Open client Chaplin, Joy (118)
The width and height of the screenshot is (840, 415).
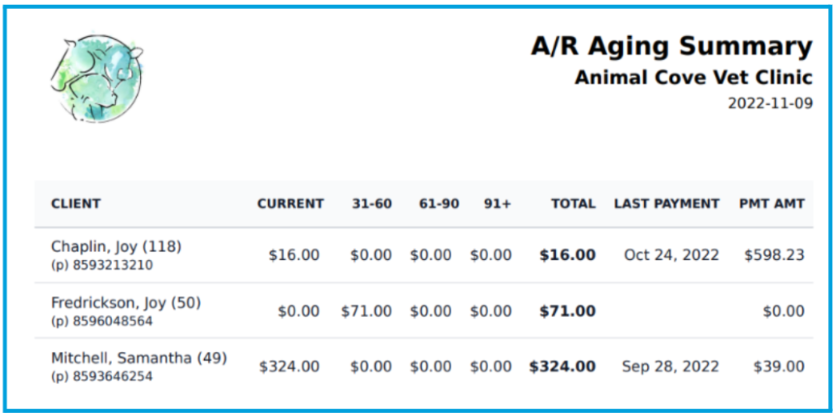pos(117,246)
